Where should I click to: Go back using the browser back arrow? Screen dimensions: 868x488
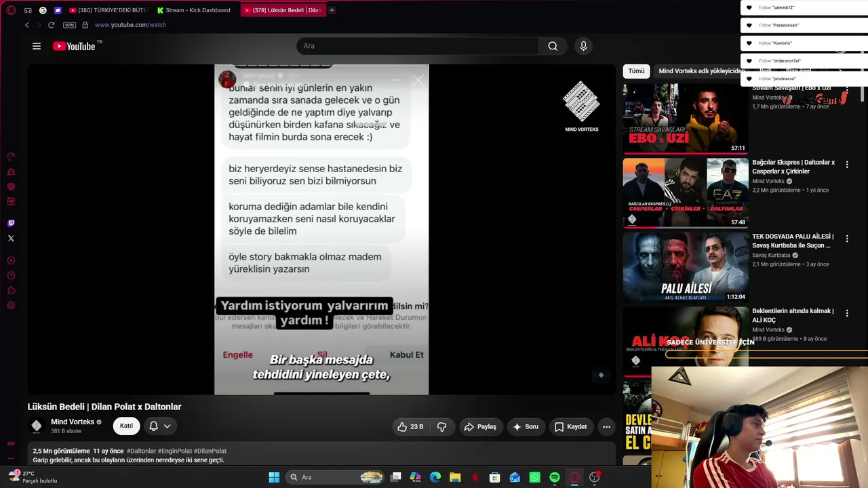[x=27, y=25]
